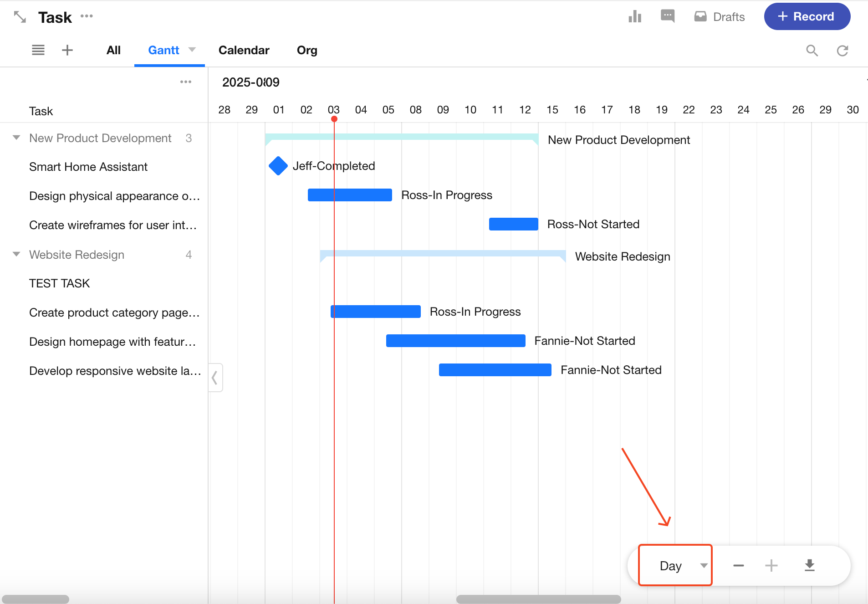
Task: Open the bar chart statistics icon
Action: [x=635, y=17]
